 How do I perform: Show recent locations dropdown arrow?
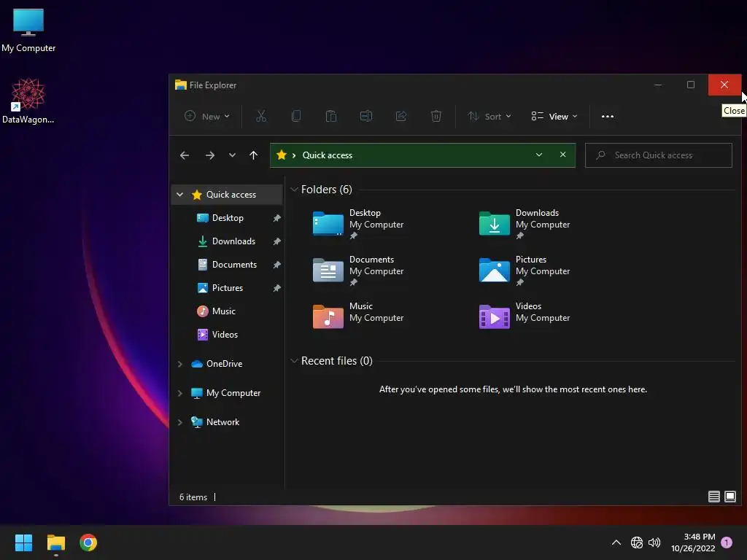click(x=232, y=155)
